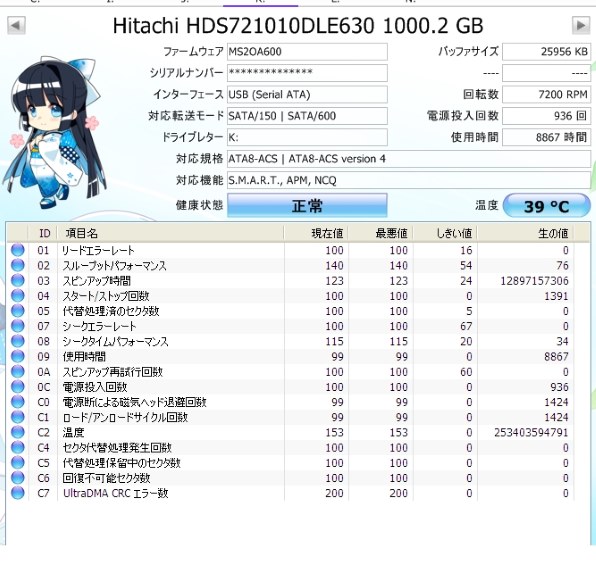This screenshot has height=583, width=596.
Task: Select the 代替処理済のセクタ数 attribute row
Action: coord(290,311)
